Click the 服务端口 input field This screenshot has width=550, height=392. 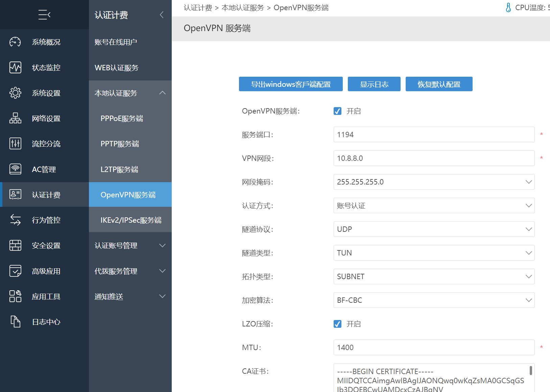[434, 134]
